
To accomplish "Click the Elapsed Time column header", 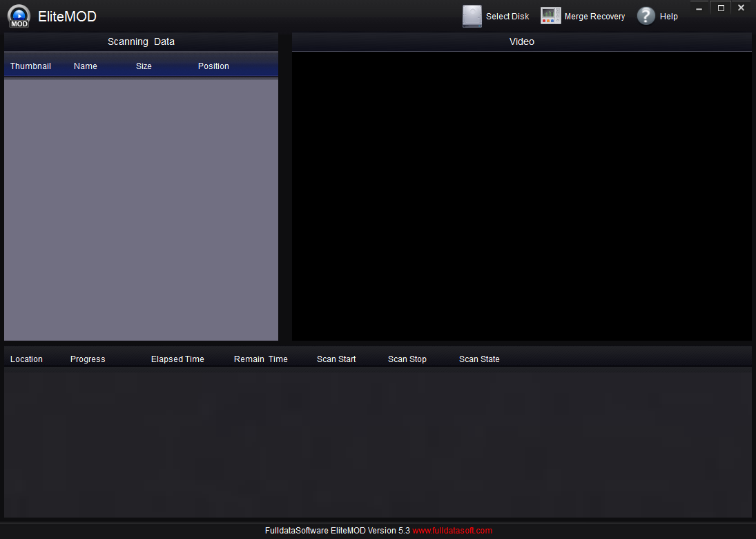I will click(x=177, y=359).
